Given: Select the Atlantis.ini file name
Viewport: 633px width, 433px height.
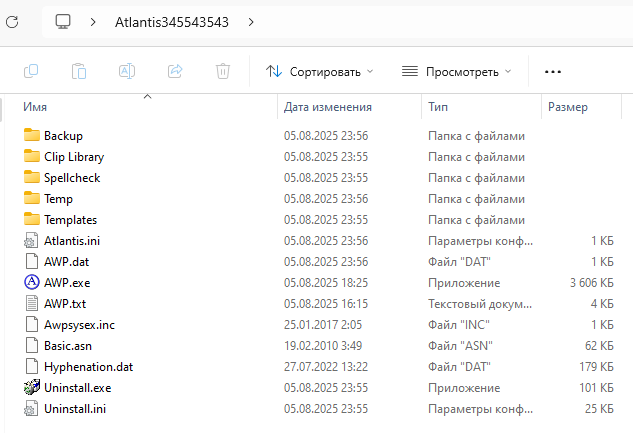Looking at the screenshot, I should pos(72,241).
